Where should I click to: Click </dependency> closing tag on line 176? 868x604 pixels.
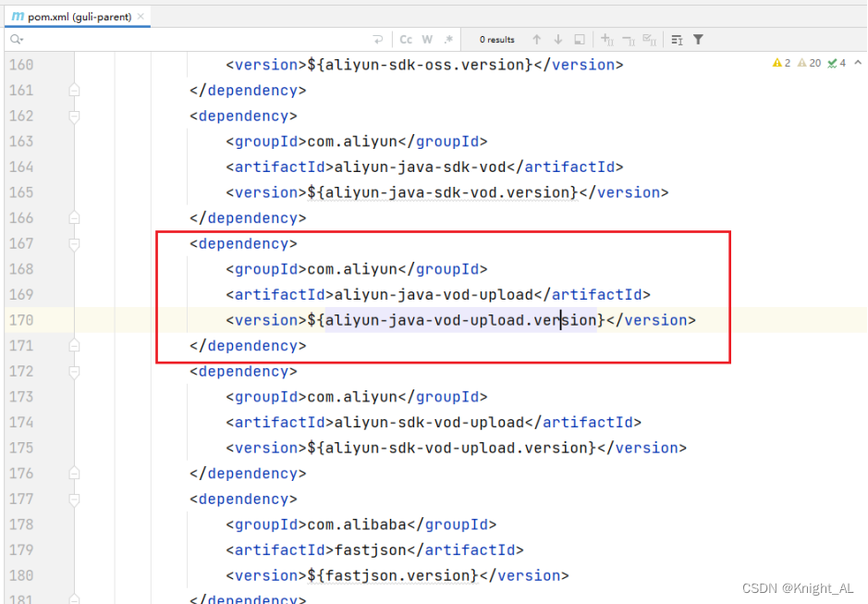click(x=248, y=474)
